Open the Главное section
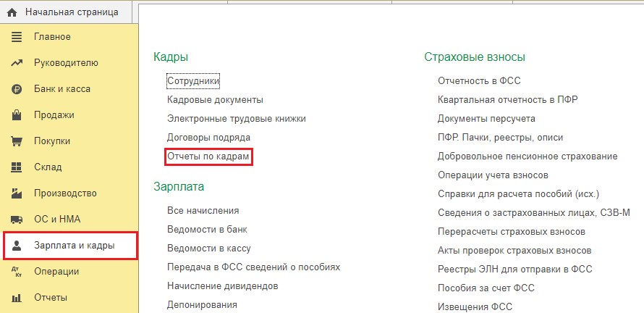644x313 pixels. 52,37
